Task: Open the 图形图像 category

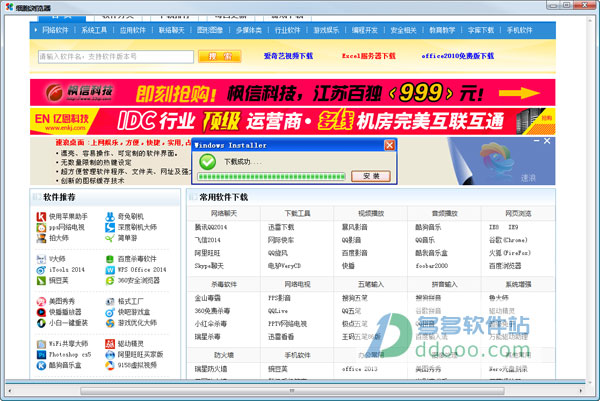Action: (210, 30)
